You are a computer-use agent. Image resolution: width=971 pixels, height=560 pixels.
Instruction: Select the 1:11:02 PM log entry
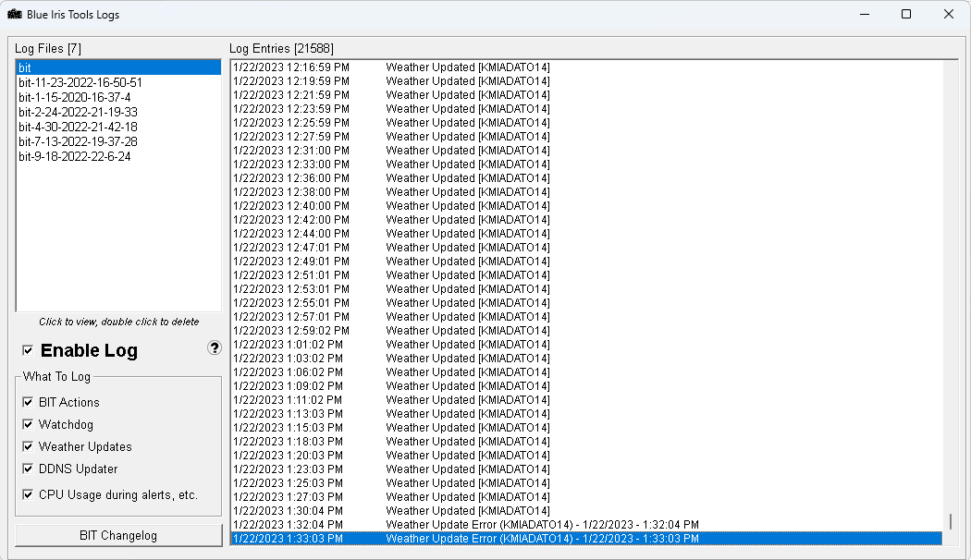(x=586, y=400)
